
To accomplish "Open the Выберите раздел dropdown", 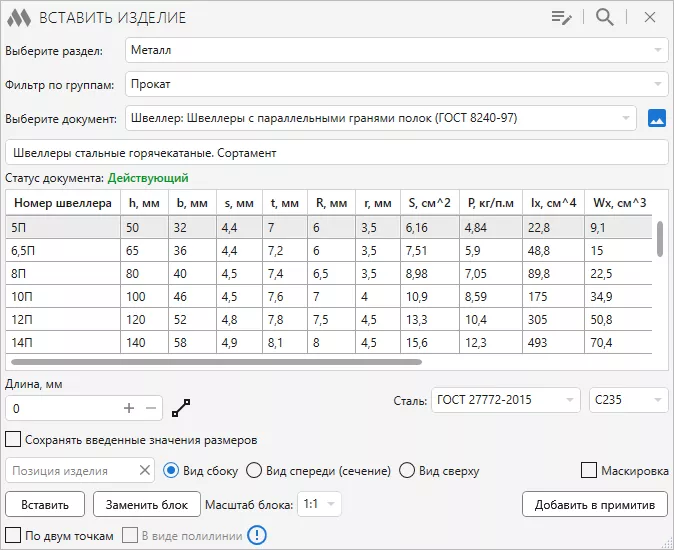I will (x=396, y=50).
